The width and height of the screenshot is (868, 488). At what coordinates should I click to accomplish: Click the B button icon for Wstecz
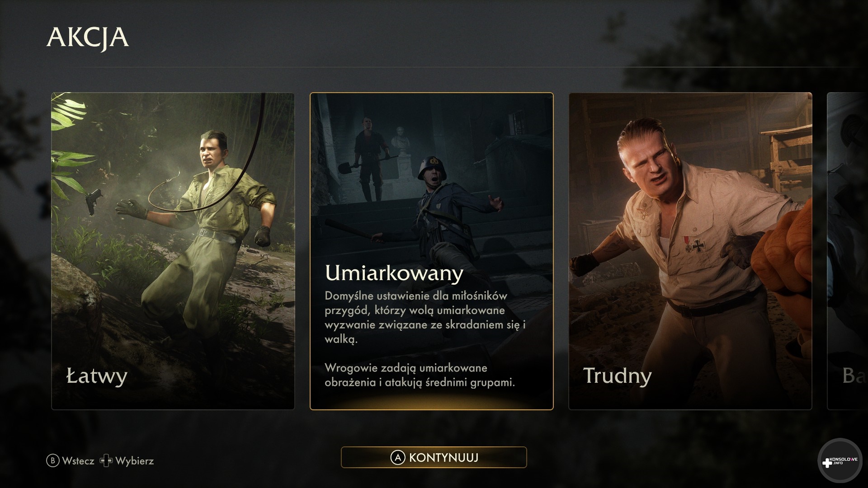pyautogui.click(x=52, y=461)
